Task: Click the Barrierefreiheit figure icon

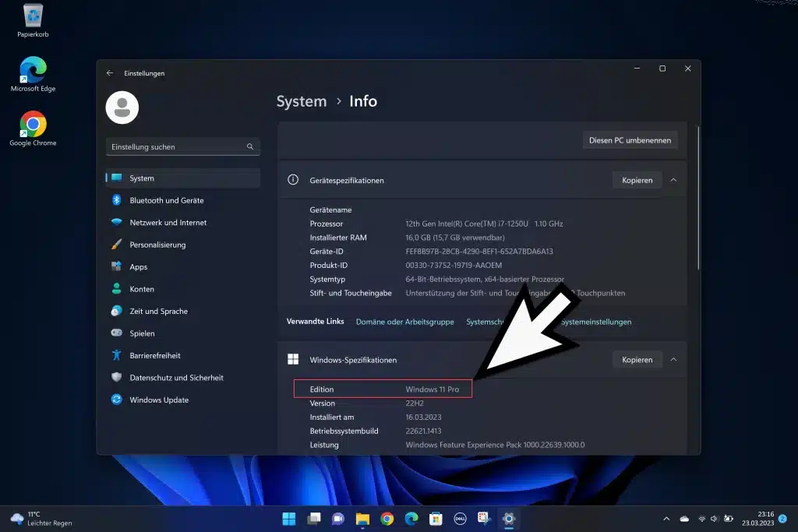Action: pyautogui.click(x=117, y=355)
